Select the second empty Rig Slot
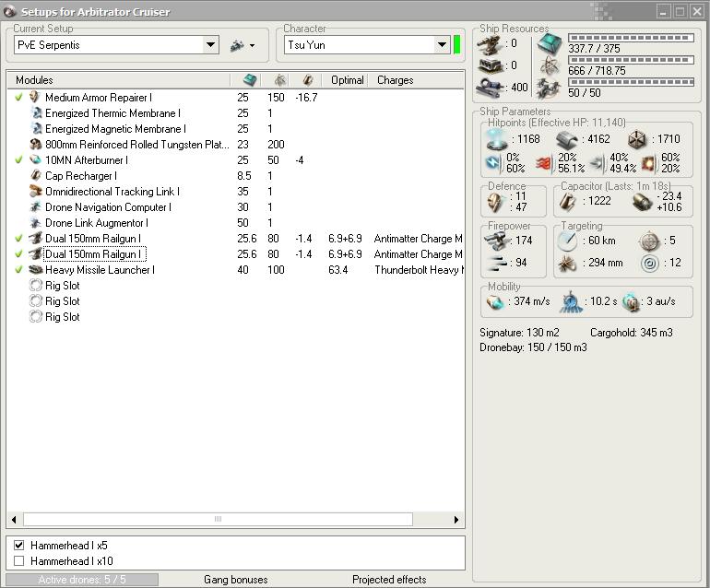Viewport: 710px width, 588px height. click(62, 301)
